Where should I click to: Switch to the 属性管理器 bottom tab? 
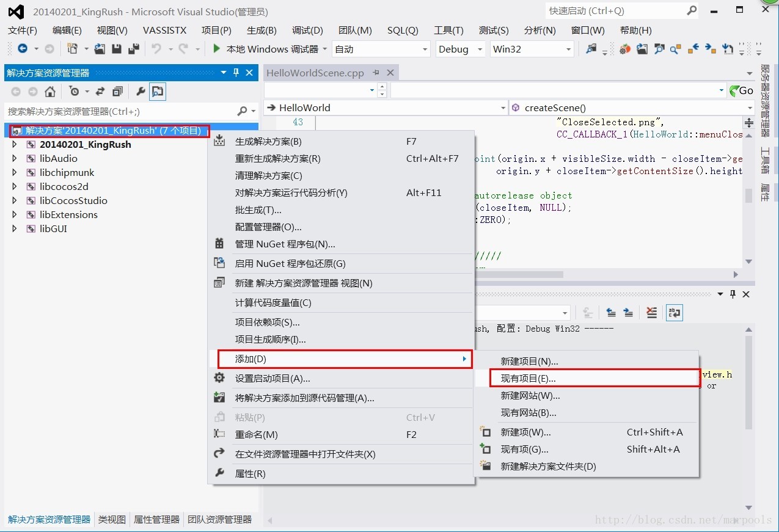click(x=156, y=520)
